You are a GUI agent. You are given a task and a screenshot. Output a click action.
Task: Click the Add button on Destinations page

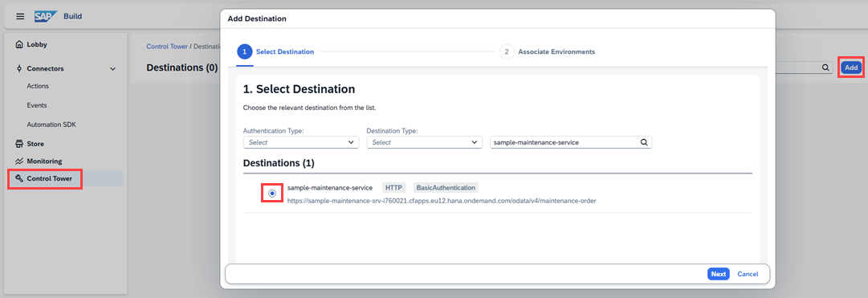click(x=851, y=67)
